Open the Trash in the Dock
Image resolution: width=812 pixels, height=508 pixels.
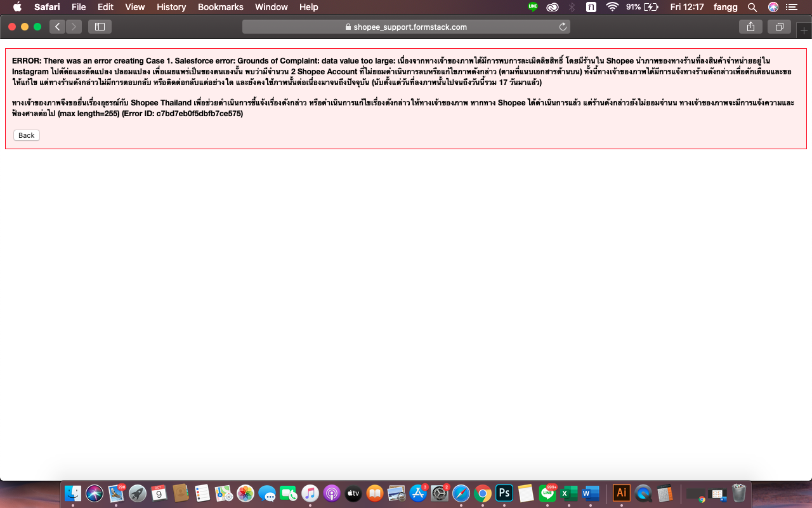coord(739,493)
